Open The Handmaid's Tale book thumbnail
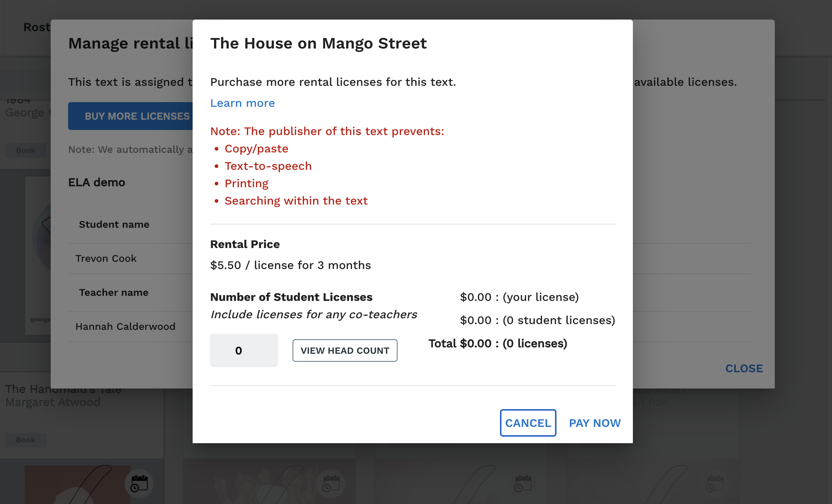 [77, 484]
